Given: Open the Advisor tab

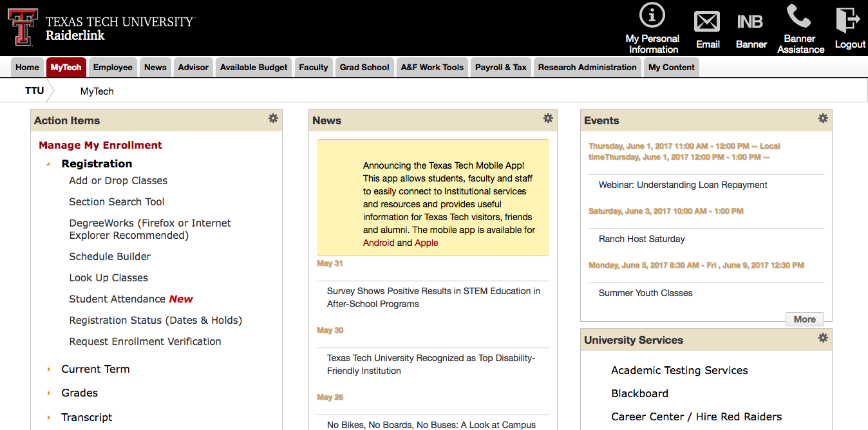Looking at the screenshot, I should click(x=193, y=68).
